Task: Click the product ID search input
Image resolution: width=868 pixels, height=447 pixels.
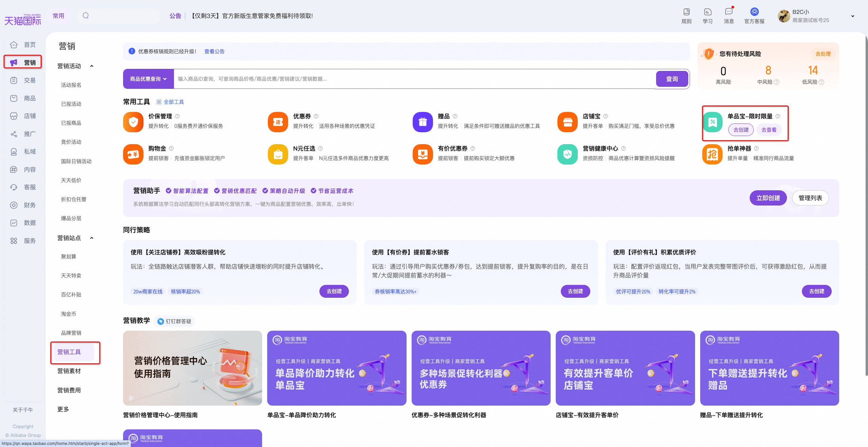Action: (415, 79)
